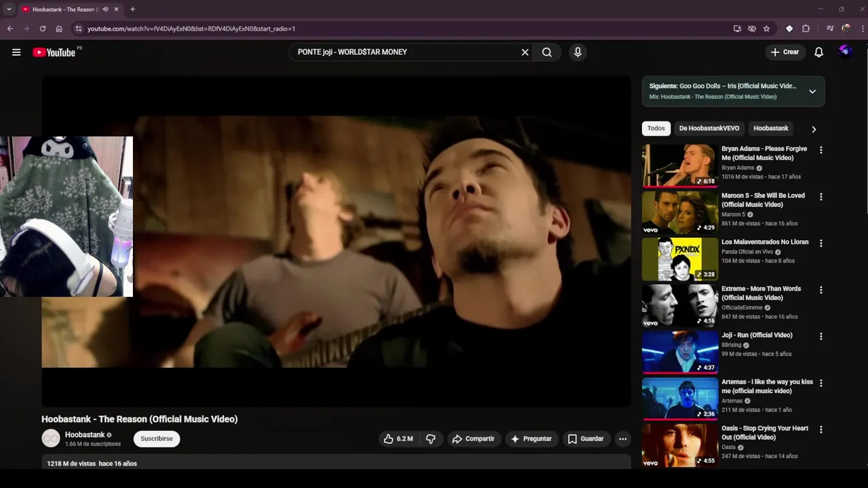Click the 'Siguiente: Goo Goo Dolls – Iris' header
The height and width of the screenshot is (488, 868).
click(x=723, y=86)
